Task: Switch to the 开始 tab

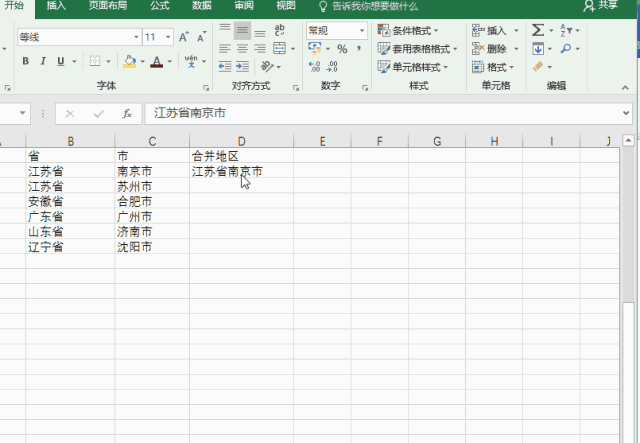Action: tap(14, 6)
